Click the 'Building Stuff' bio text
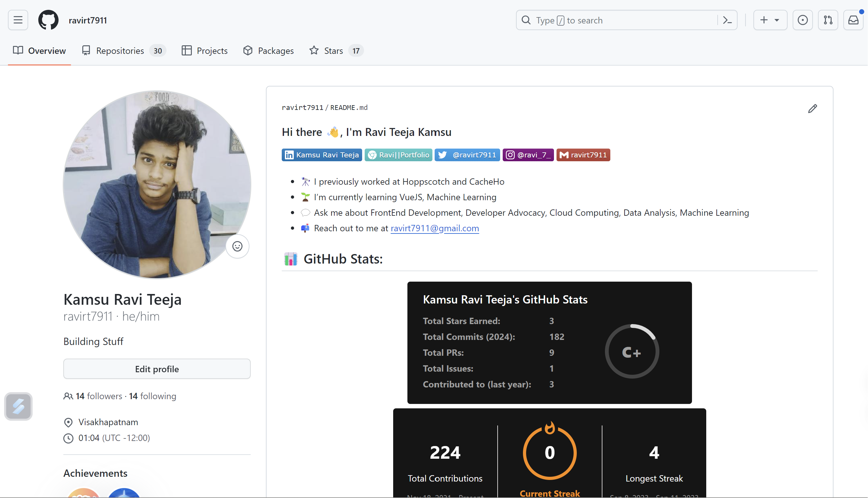 [x=93, y=342]
